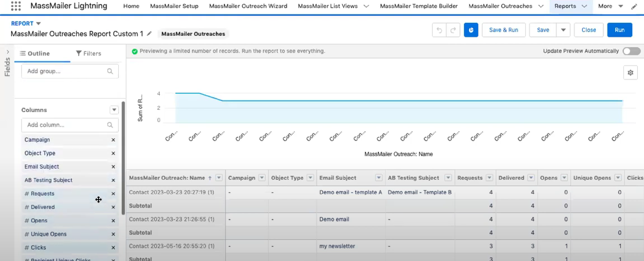Open Columns section options dropdown

[x=114, y=110]
